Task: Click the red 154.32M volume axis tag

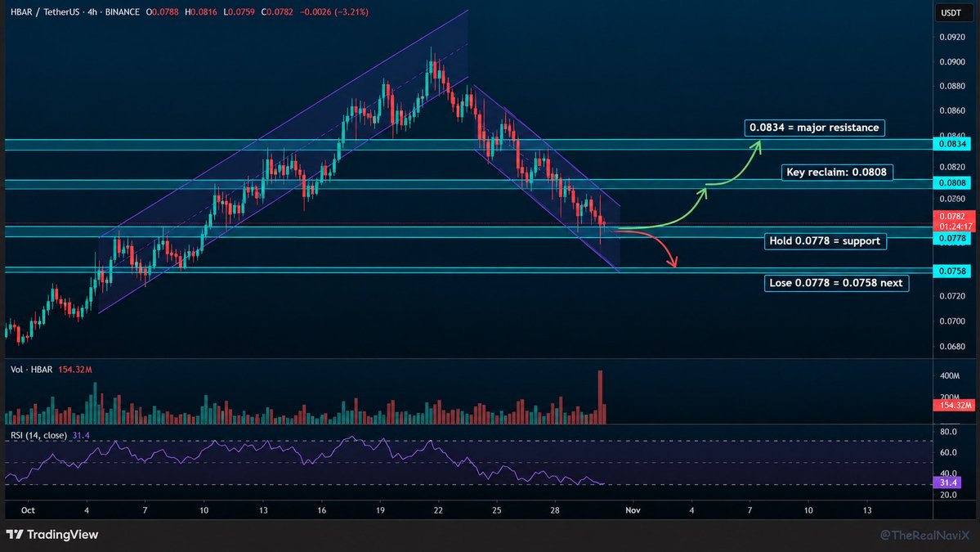Action: 955,405
